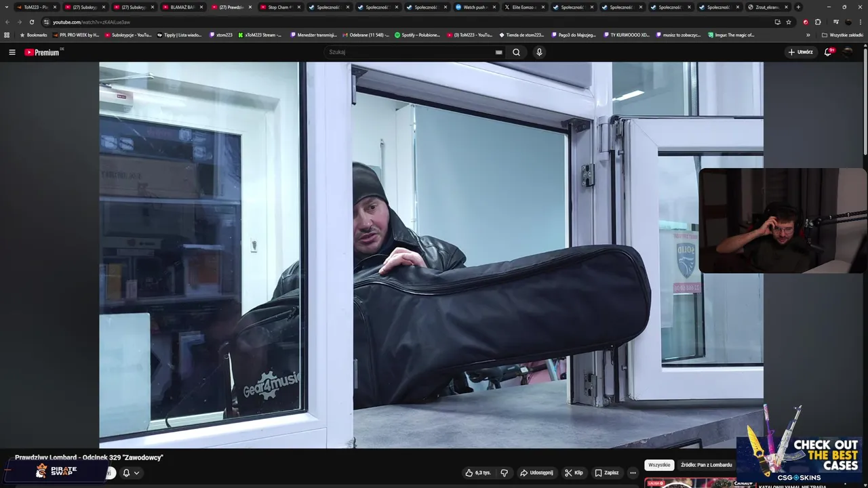Screen dimensions: 868x488
Task: Click the youtube.com address bar
Action: click(407, 22)
